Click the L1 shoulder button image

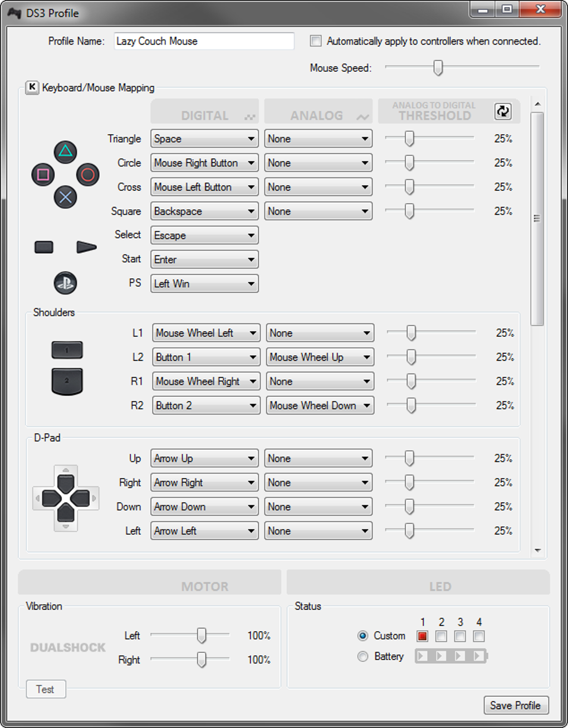pyautogui.click(x=67, y=350)
